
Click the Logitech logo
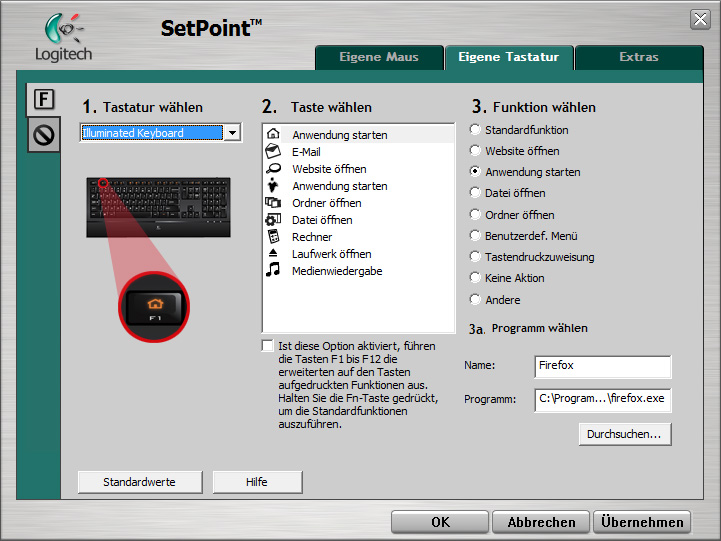pos(64,38)
